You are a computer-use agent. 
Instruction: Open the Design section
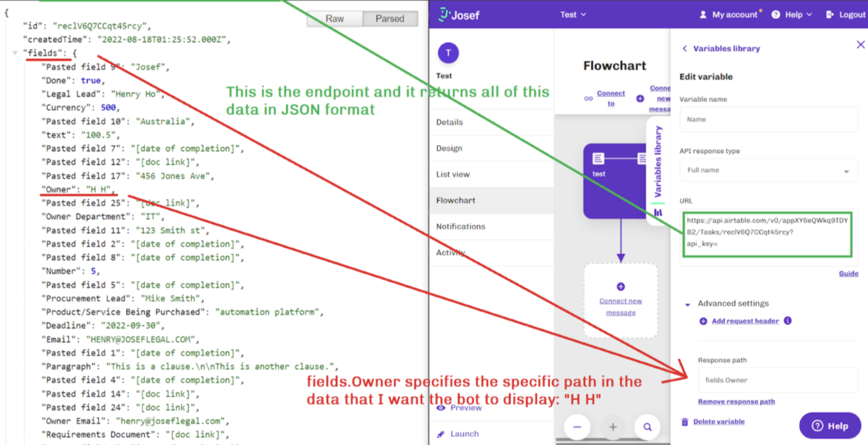491,148
